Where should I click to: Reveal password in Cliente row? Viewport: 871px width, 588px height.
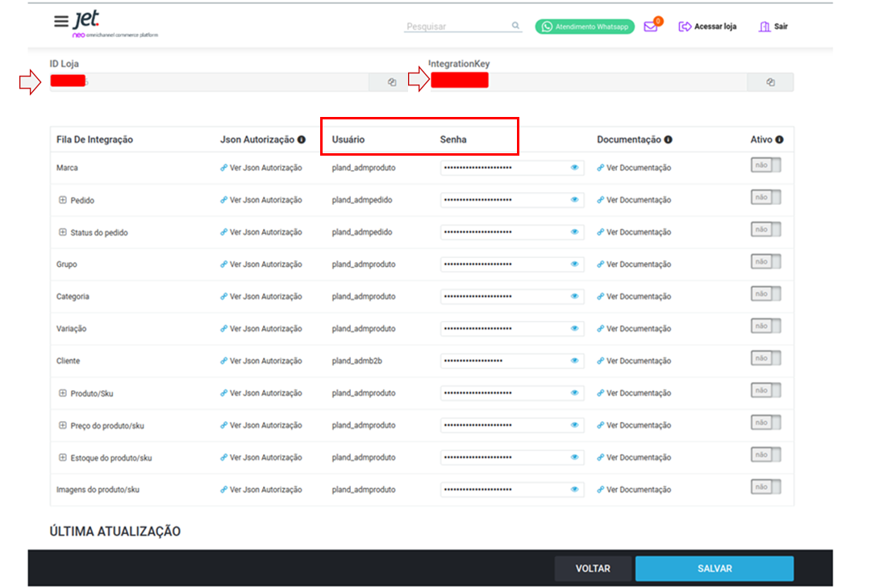coord(574,361)
